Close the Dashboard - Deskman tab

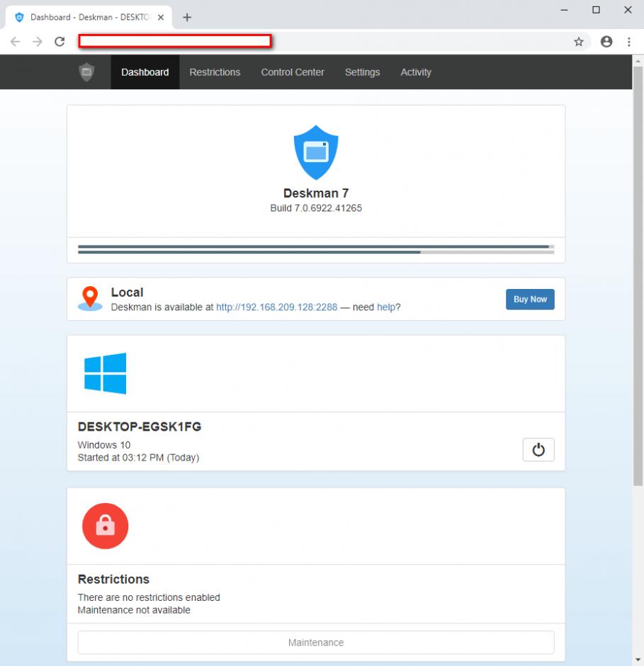click(161, 18)
